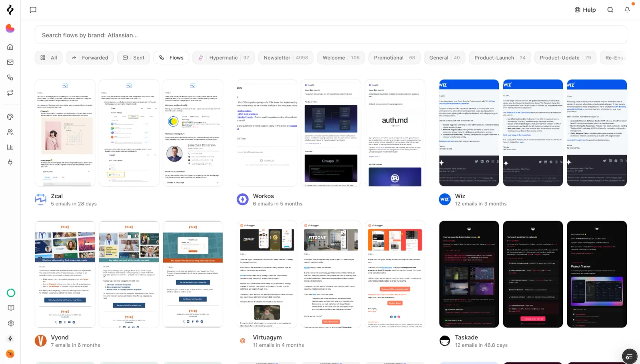Open the floating chat widget button

click(630, 356)
